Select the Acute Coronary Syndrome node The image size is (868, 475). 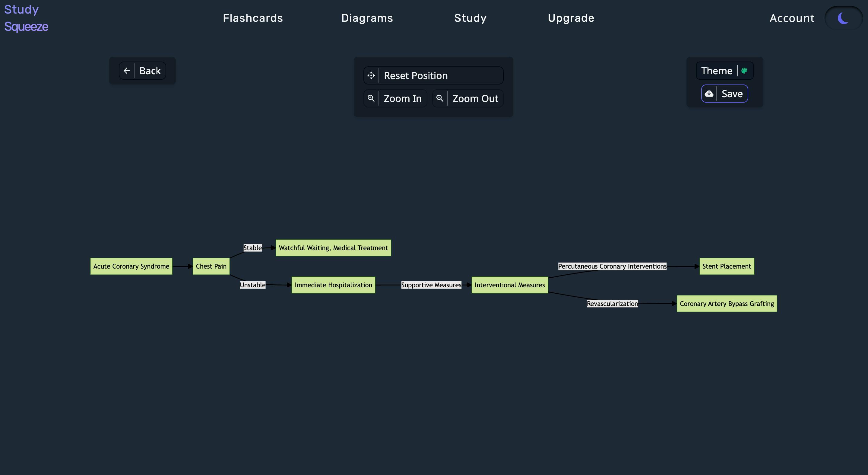tap(131, 266)
